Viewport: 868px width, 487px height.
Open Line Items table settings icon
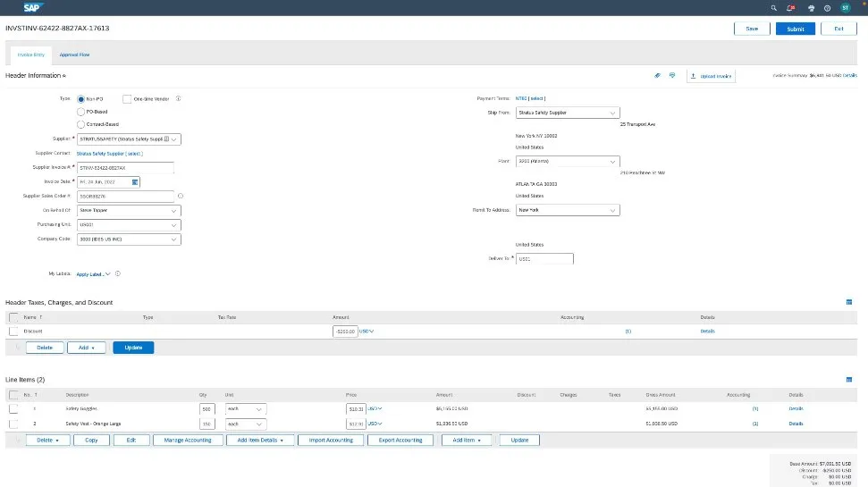pos(848,380)
